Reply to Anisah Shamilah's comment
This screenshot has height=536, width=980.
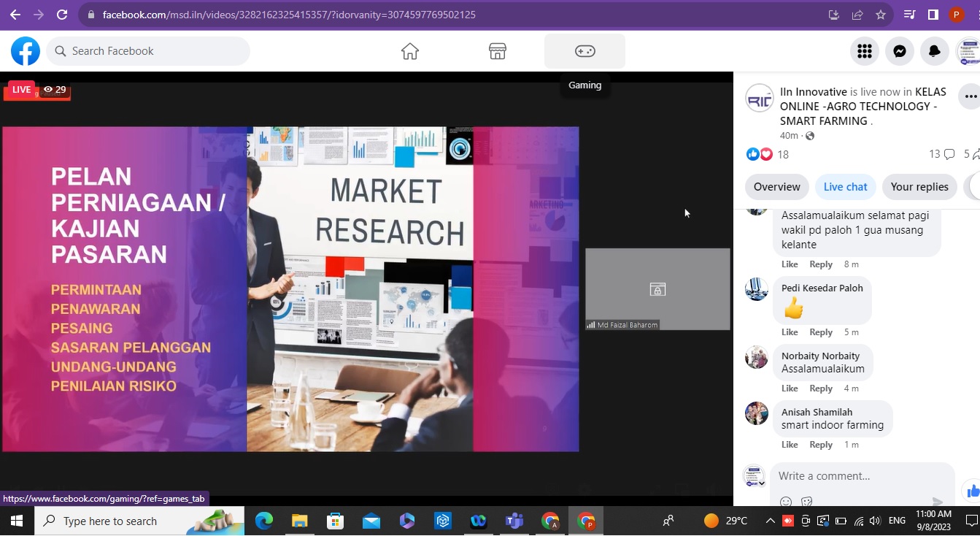(x=821, y=445)
